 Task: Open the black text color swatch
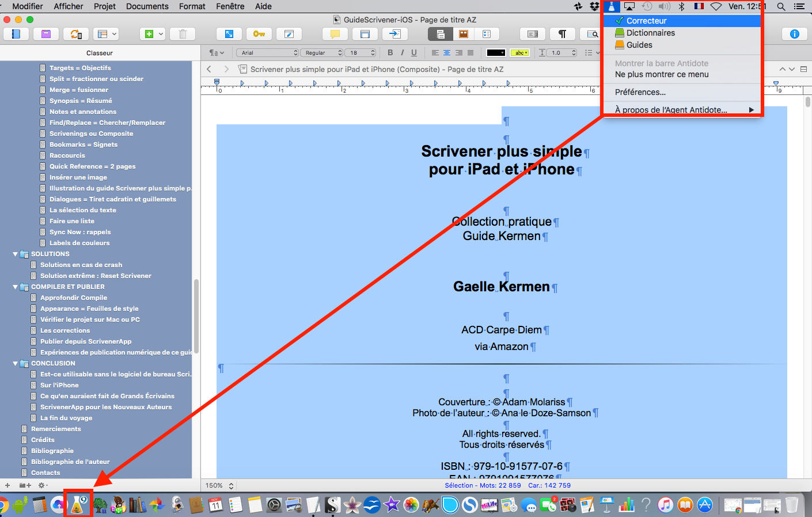click(496, 52)
